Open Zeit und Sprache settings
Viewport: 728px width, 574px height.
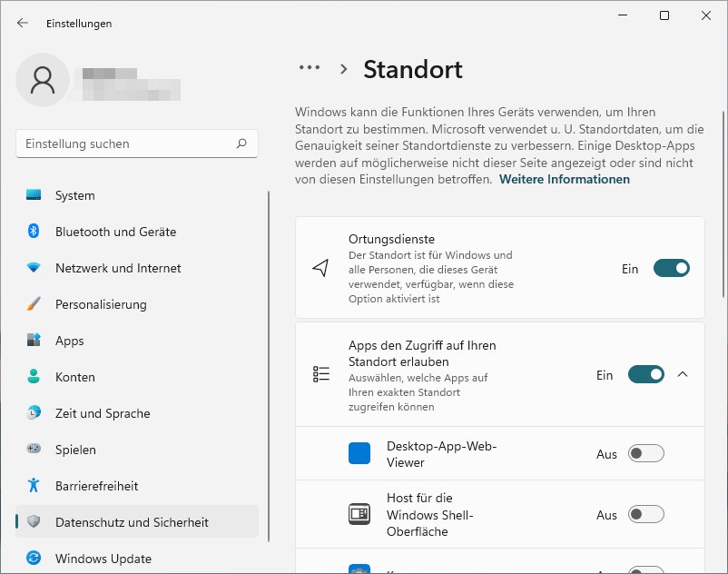137,413
